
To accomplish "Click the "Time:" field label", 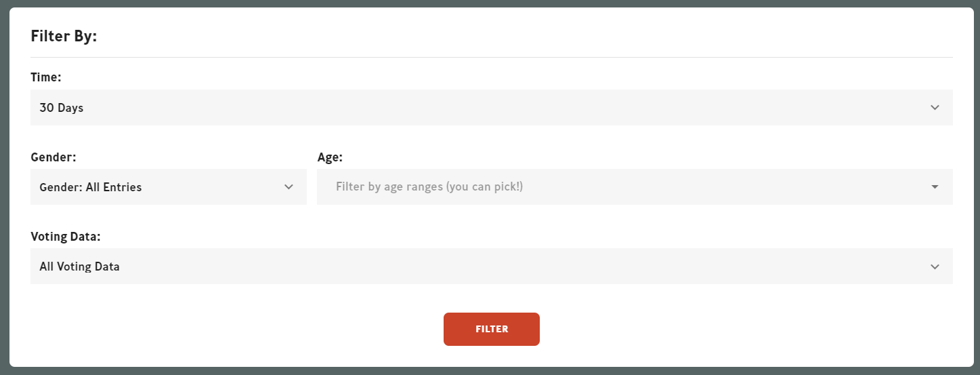I will coord(46,78).
